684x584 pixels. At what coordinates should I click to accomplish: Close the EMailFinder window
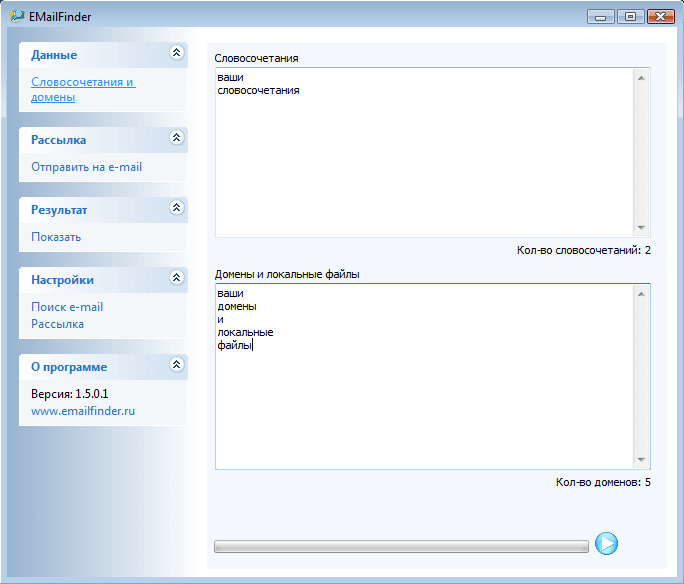[660, 17]
